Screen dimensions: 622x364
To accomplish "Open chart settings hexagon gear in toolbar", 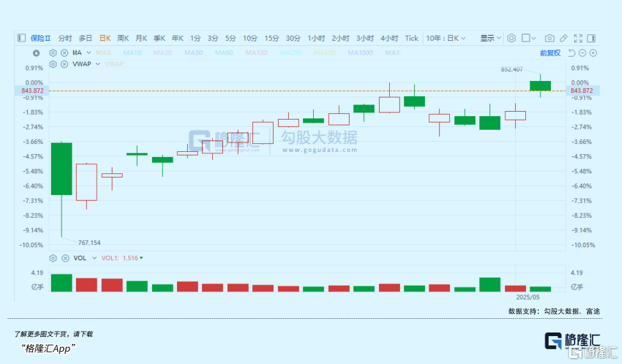I will coord(512,38).
